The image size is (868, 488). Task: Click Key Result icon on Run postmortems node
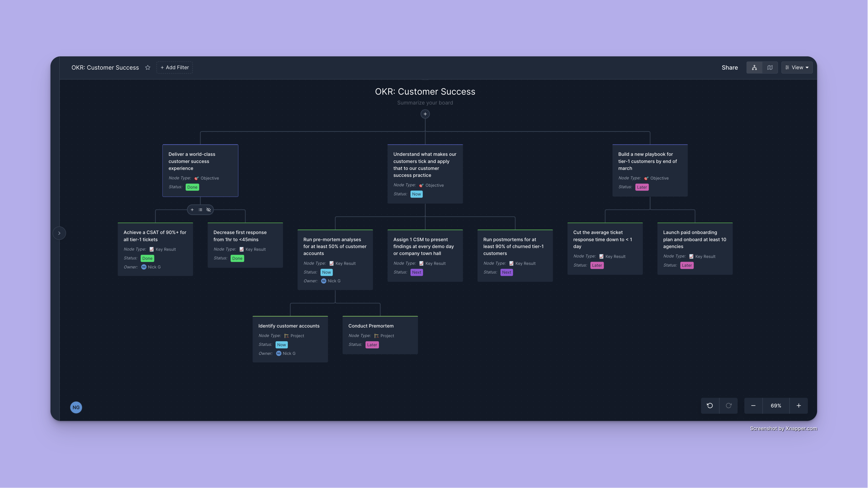pos(511,264)
